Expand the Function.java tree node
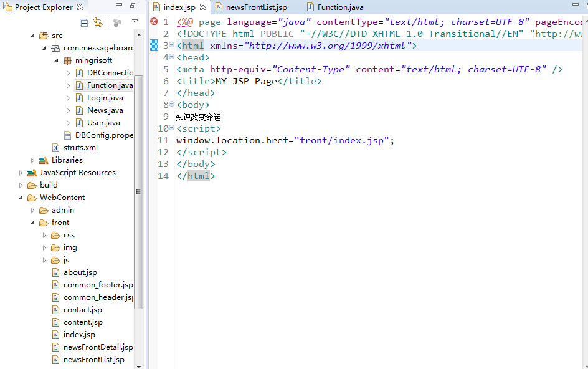This screenshot has height=369, width=588. click(x=68, y=85)
